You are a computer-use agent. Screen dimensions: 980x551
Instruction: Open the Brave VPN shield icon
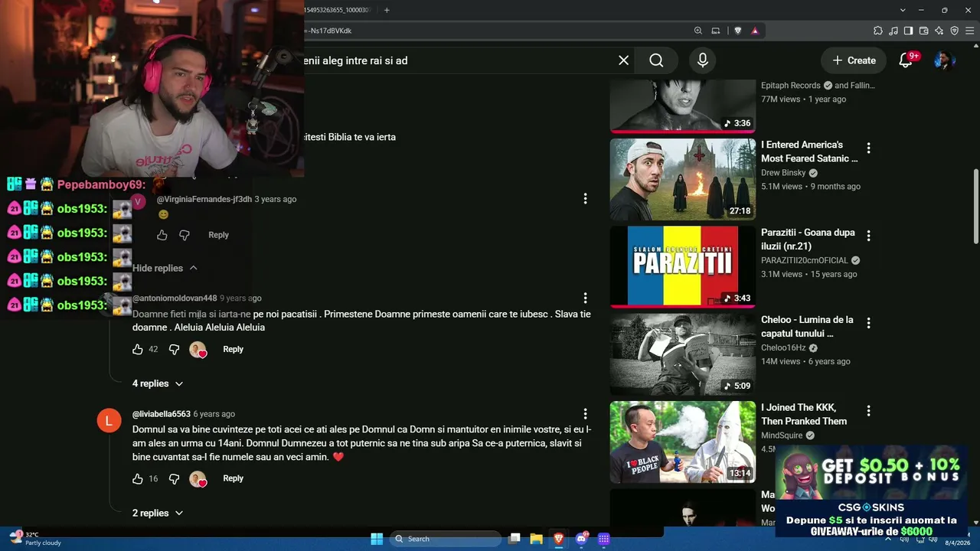(955, 31)
